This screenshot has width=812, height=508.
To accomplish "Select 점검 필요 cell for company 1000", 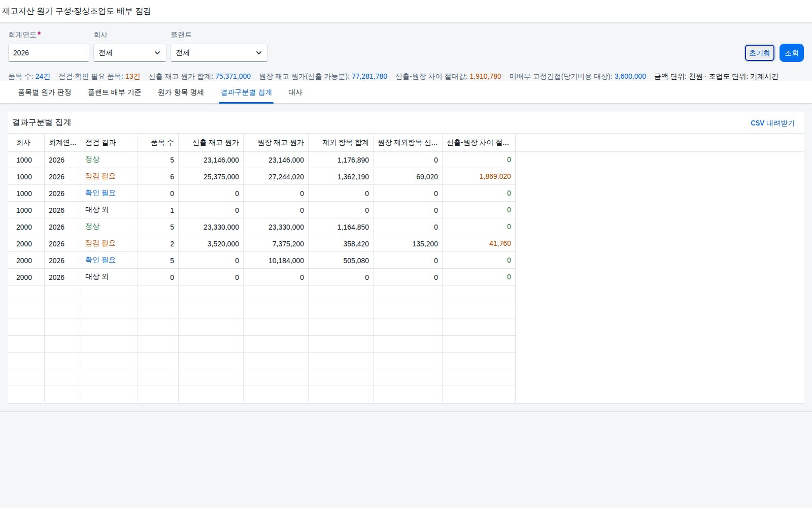I will click(x=109, y=176).
